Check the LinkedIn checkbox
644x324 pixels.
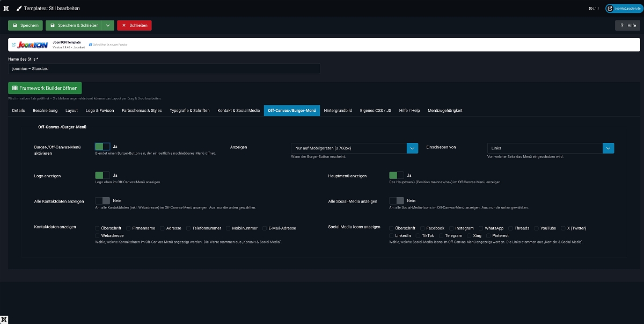point(391,236)
